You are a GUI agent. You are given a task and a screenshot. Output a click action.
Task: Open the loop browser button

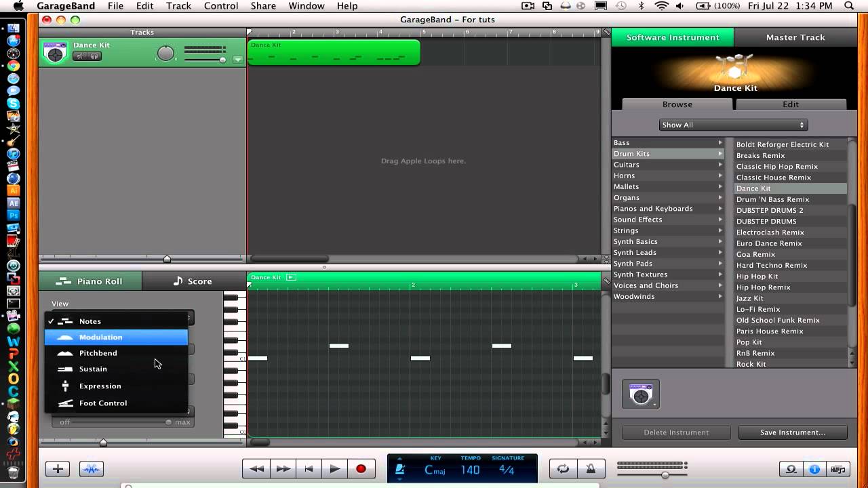791,469
